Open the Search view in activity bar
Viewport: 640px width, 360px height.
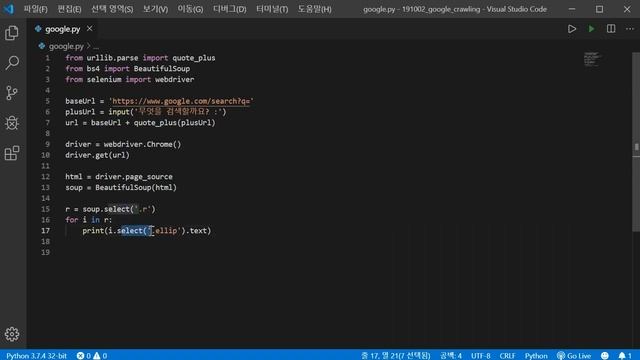coord(12,63)
